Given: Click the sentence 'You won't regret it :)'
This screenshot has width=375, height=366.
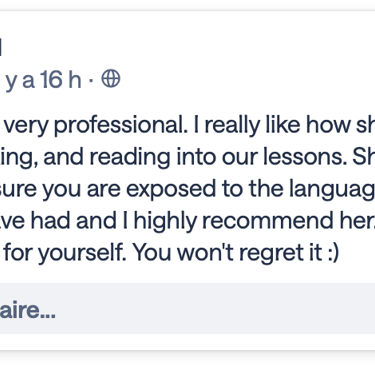Looking at the screenshot, I should pos(236,252).
